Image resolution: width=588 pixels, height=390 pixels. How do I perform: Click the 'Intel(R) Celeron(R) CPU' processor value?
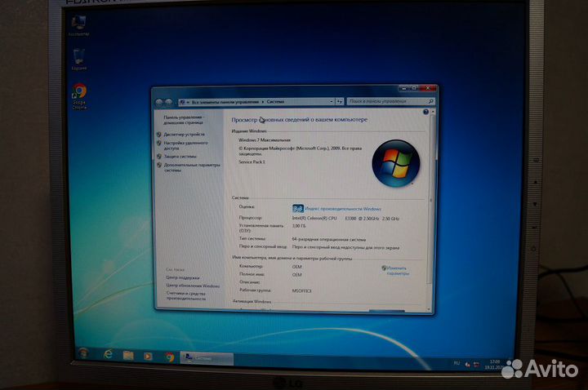tap(314, 218)
